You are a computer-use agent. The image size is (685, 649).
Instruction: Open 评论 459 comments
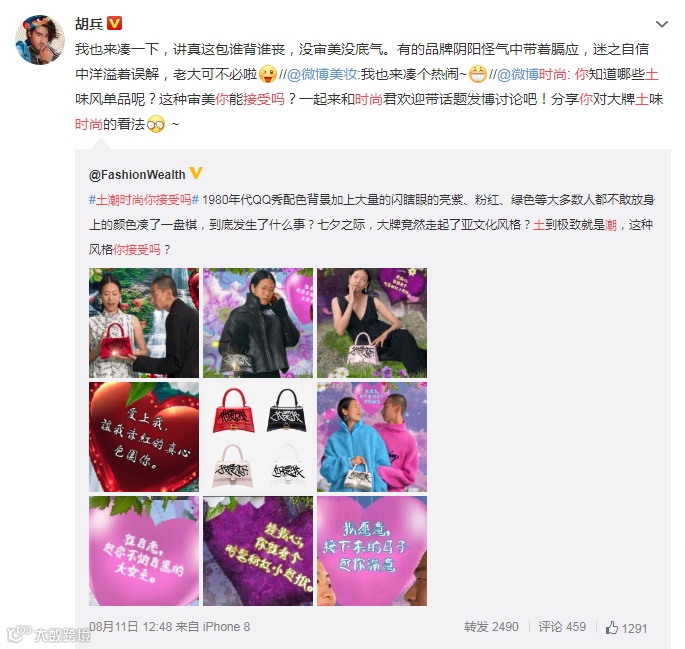pyautogui.click(x=562, y=627)
